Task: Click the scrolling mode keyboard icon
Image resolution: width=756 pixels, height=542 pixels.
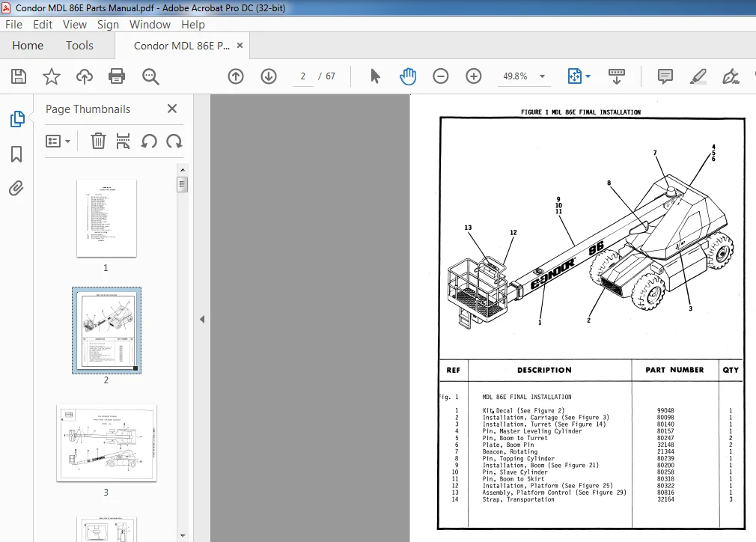Action: tap(616, 76)
